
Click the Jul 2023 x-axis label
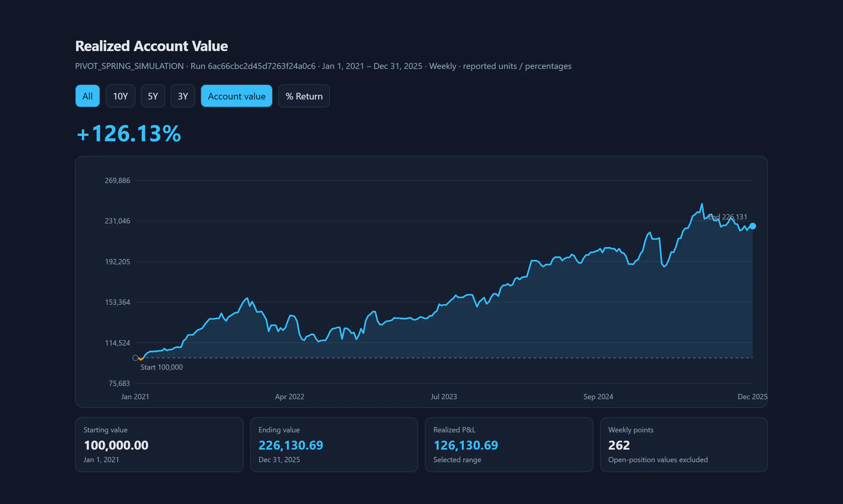point(444,397)
